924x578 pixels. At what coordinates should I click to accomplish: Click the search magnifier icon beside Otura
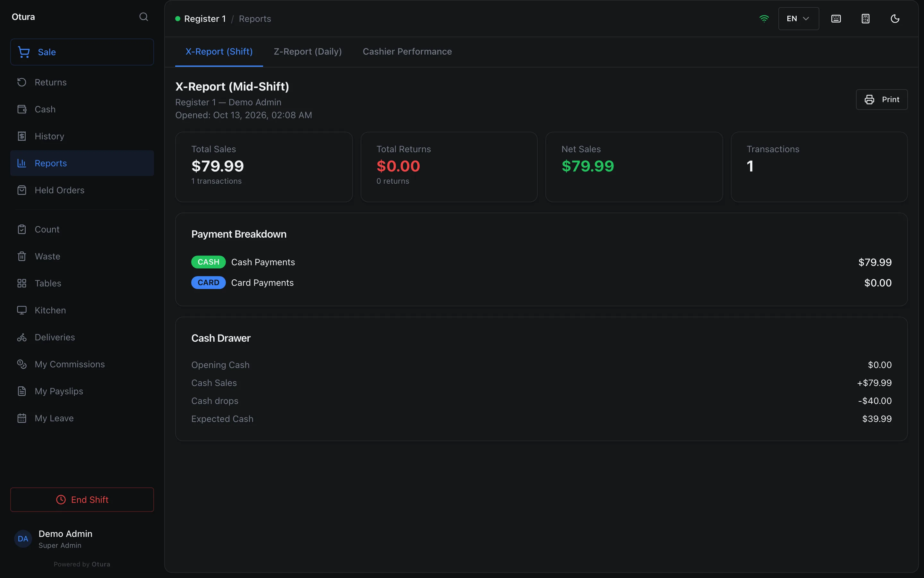pyautogui.click(x=143, y=17)
